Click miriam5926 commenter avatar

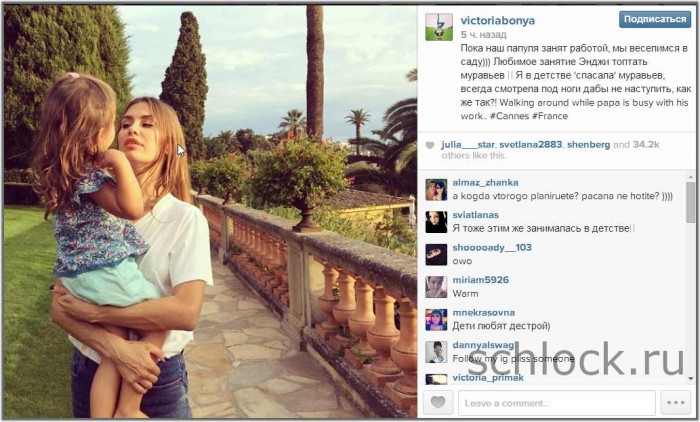pyautogui.click(x=436, y=287)
